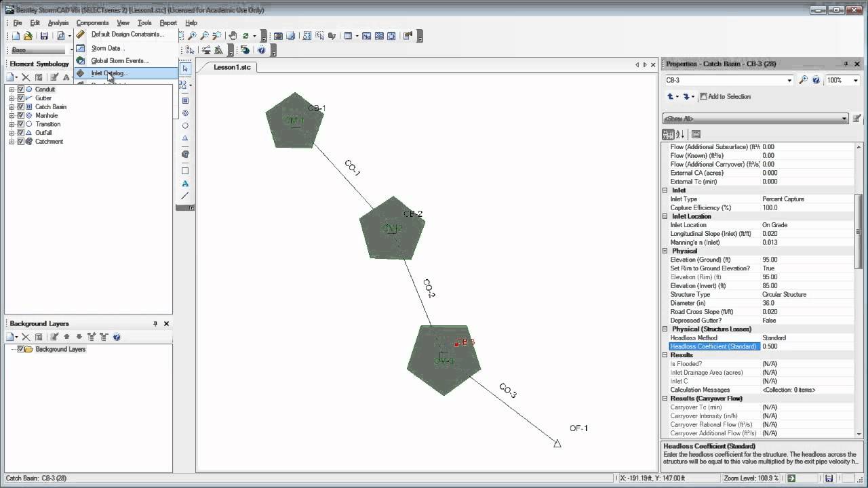This screenshot has height=488, width=868.
Task: Select the Catchment tool in the vertical toolbar
Action: [x=185, y=155]
